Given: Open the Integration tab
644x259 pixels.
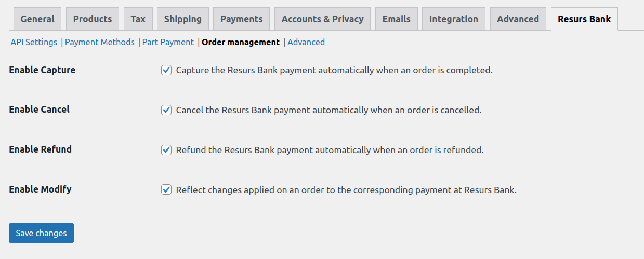Looking at the screenshot, I should 454,19.
